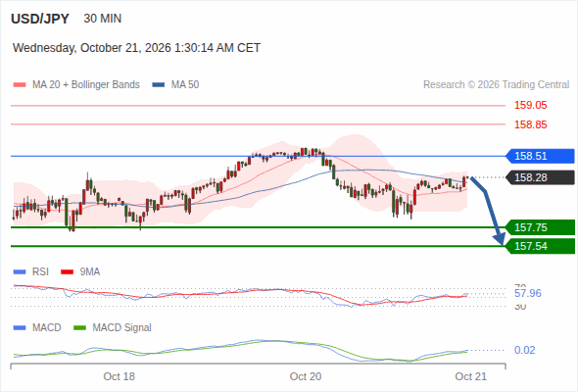Click the MA 50 legend label
578x392 pixels.
(185, 85)
